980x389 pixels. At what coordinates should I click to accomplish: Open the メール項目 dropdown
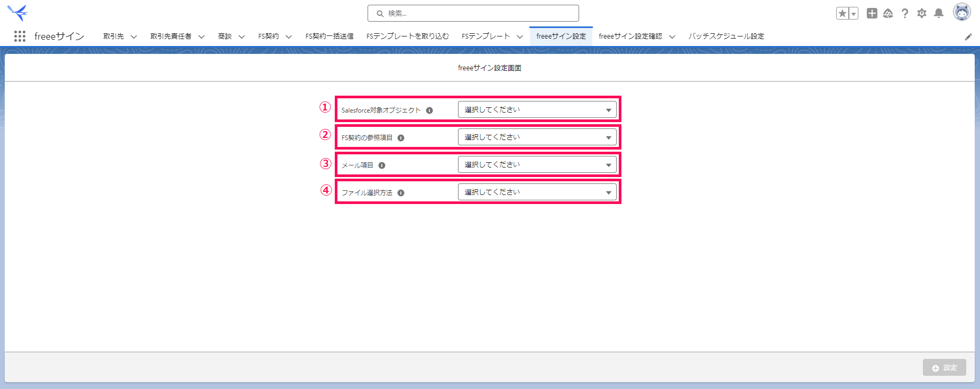(537, 164)
